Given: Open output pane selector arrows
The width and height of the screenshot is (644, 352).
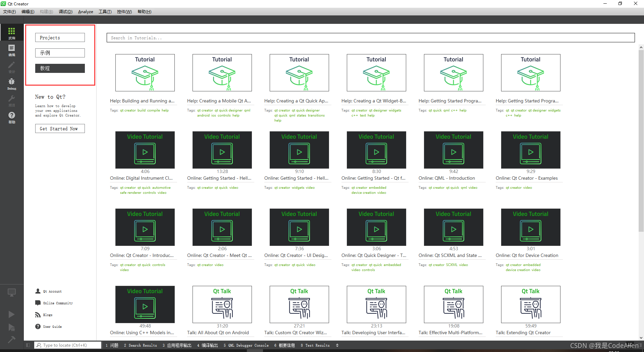Looking at the screenshot, I should click(337, 345).
